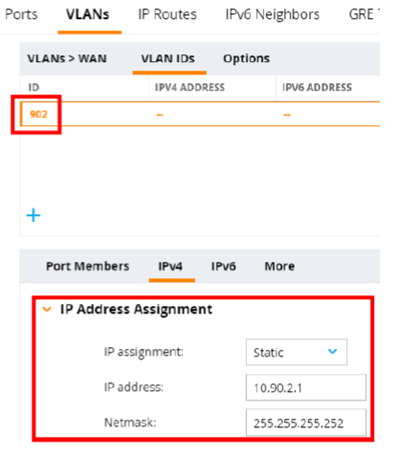Click the dropdown arrow next to Static

point(332,351)
